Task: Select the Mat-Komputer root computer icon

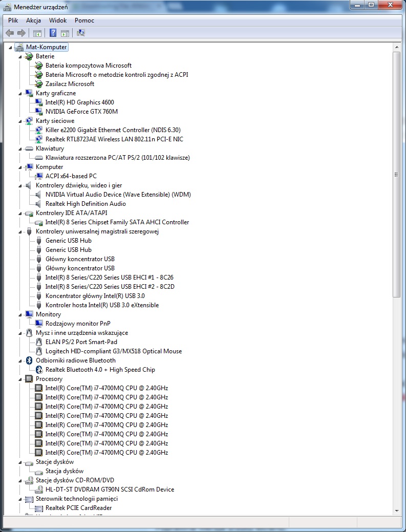Action: [x=19, y=47]
